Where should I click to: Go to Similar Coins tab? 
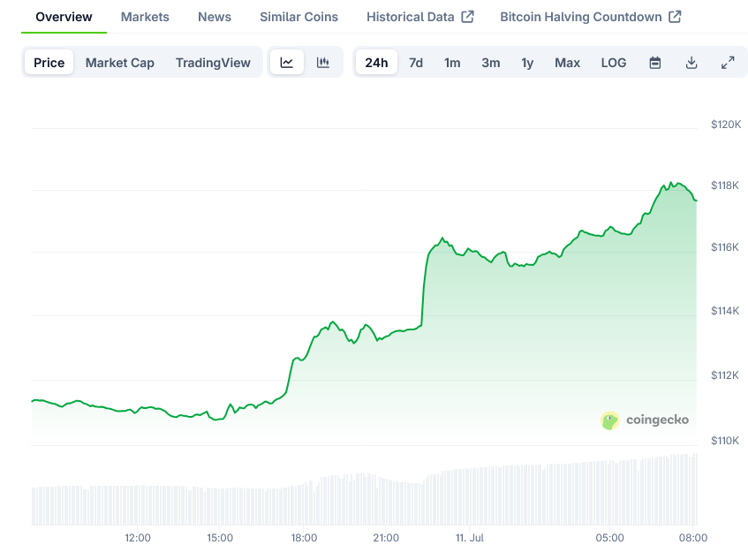tap(298, 17)
